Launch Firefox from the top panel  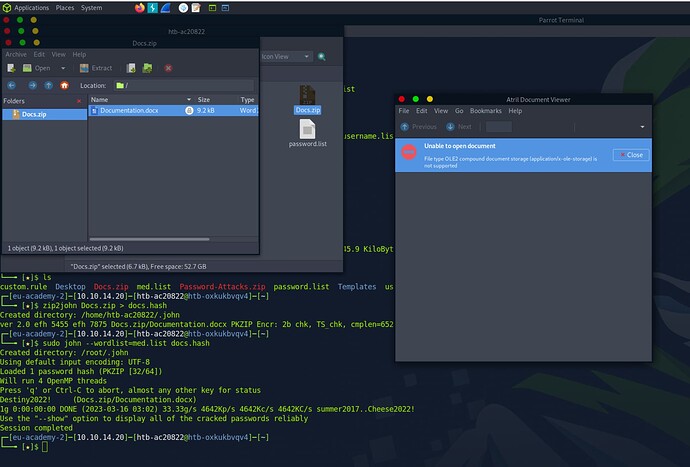(139, 7)
